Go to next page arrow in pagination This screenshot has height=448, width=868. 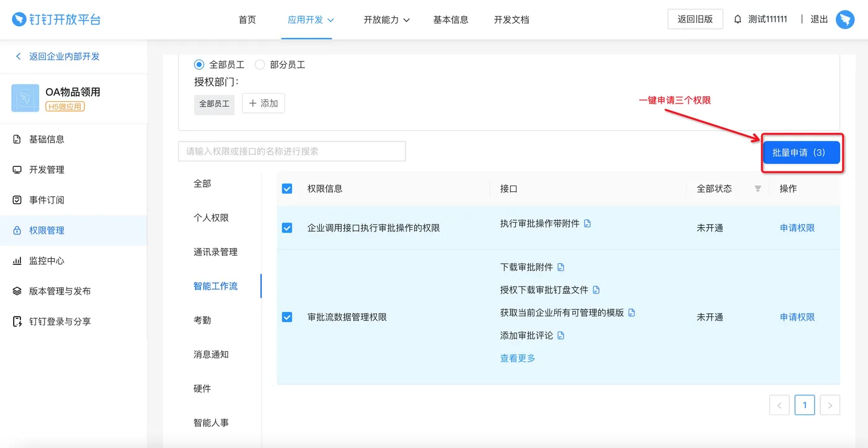830,405
